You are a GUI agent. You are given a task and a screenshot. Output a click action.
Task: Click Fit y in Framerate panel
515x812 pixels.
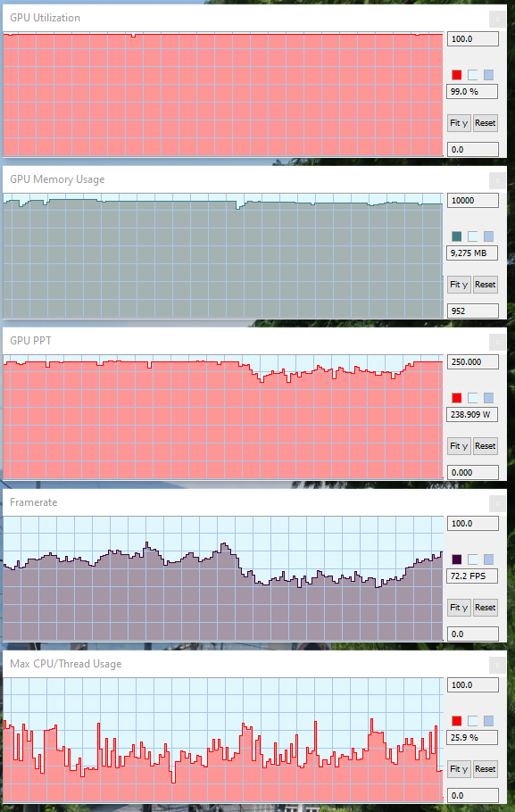coord(459,608)
